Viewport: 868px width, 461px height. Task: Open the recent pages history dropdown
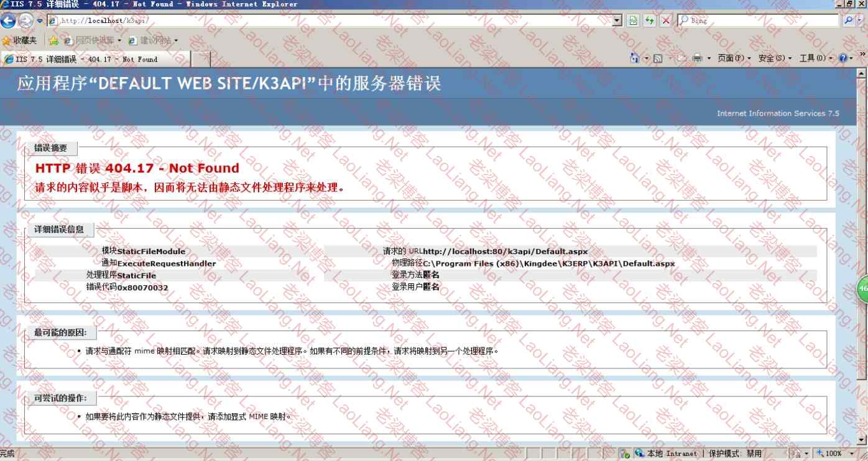coord(40,21)
